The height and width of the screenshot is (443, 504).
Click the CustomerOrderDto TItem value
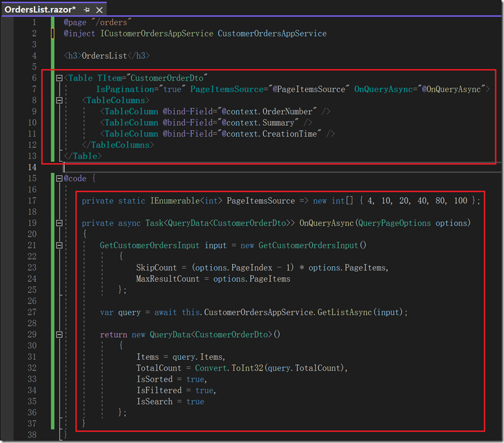click(x=167, y=78)
